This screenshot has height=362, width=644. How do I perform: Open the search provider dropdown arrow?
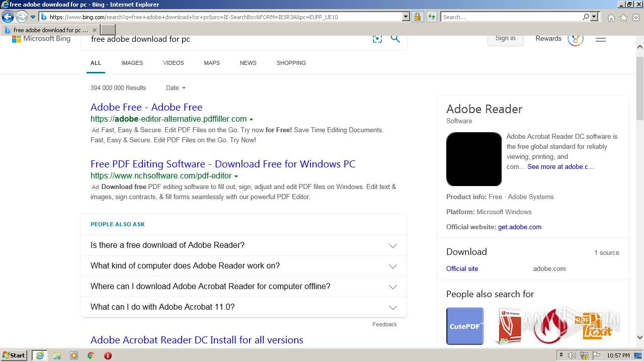click(594, 17)
